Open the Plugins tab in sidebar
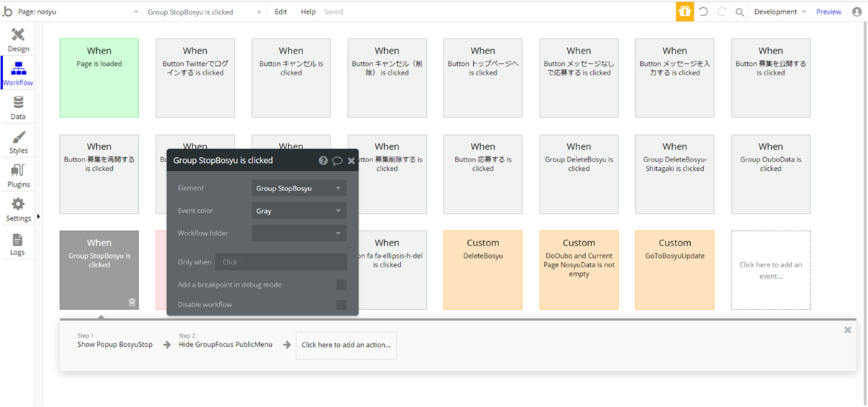The image size is (868, 407). pyautogui.click(x=18, y=176)
